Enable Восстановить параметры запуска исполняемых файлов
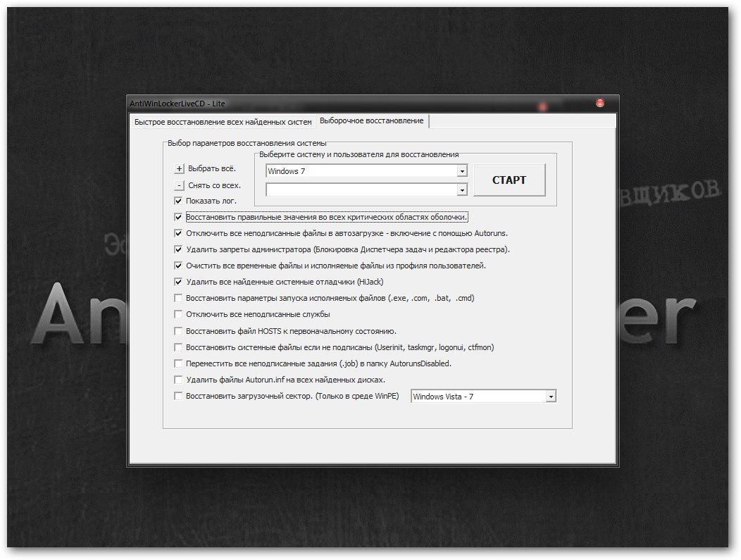This screenshot has height=560, width=741. (x=179, y=298)
